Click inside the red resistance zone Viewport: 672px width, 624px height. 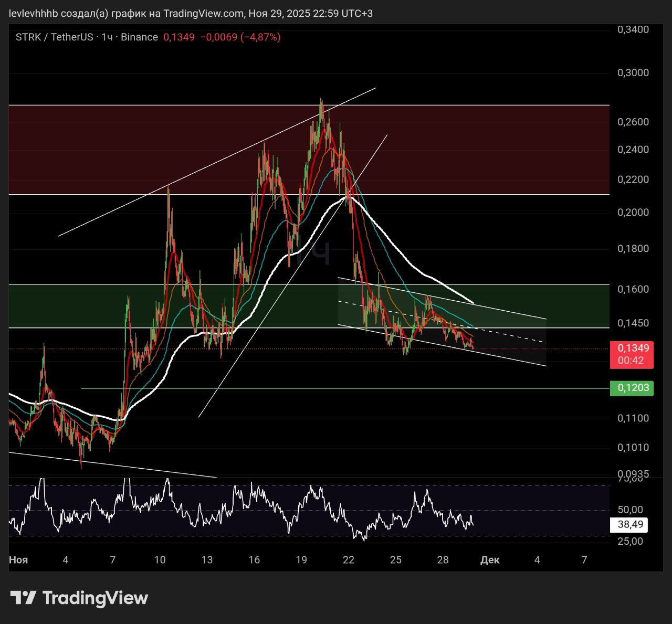(x=157, y=150)
